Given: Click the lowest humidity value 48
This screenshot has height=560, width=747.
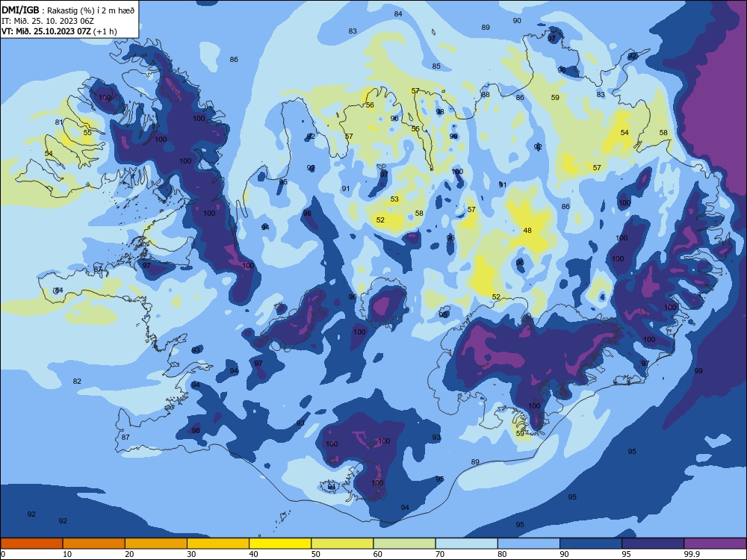Looking at the screenshot, I should (527, 231).
